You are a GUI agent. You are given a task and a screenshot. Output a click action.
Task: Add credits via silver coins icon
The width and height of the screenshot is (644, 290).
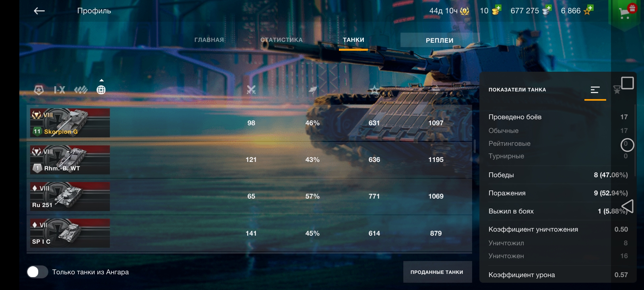click(x=547, y=10)
